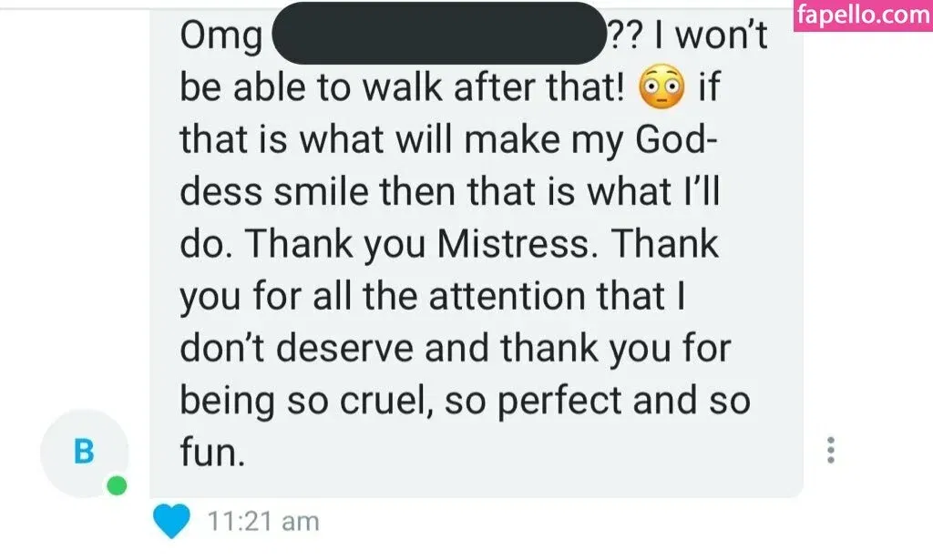The image size is (933, 560).
Task: Open the "B" contact avatar
Action: 84,453
